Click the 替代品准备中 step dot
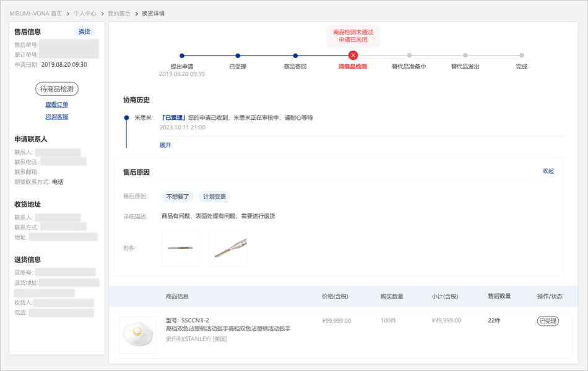 point(409,56)
